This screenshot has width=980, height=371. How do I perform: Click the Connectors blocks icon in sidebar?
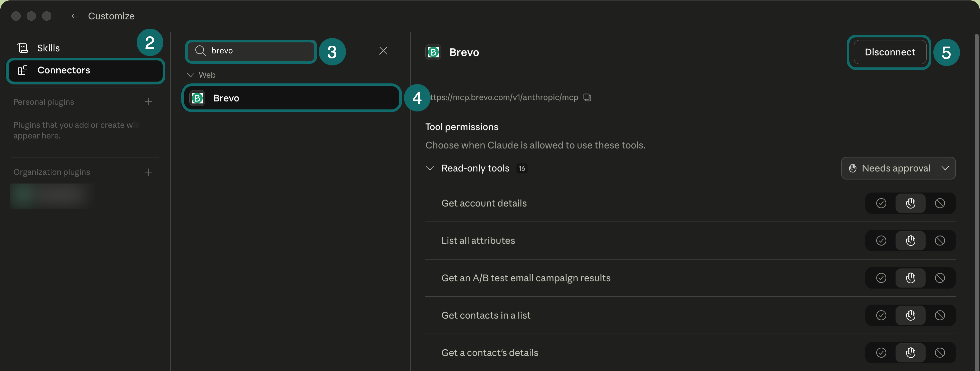click(23, 70)
